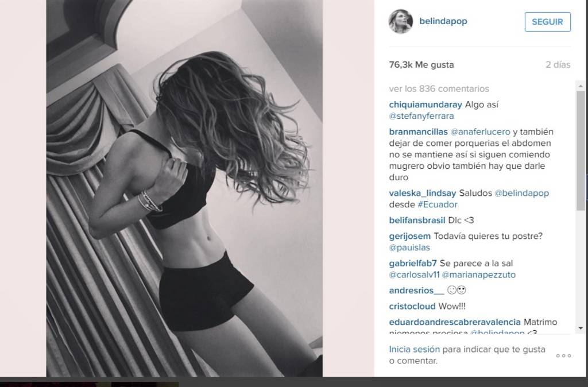Screen dimensions: 588x387
Task: Click the @marianapezzuto mention
Action: pos(478,274)
